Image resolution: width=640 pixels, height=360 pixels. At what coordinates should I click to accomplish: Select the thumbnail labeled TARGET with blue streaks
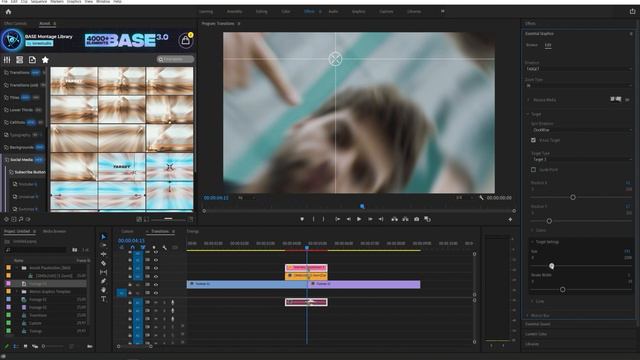pyautogui.click(x=122, y=167)
